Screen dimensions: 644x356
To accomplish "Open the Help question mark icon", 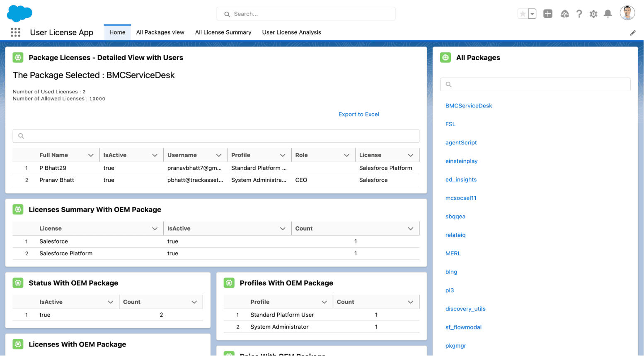I will pyautogui.click(x=579, y=14).
